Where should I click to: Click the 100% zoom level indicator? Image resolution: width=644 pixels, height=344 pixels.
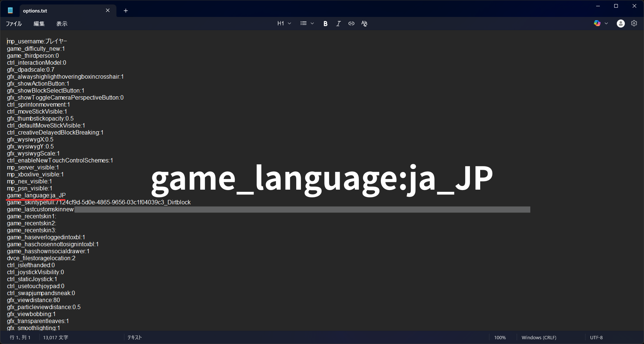coord(500,337)
